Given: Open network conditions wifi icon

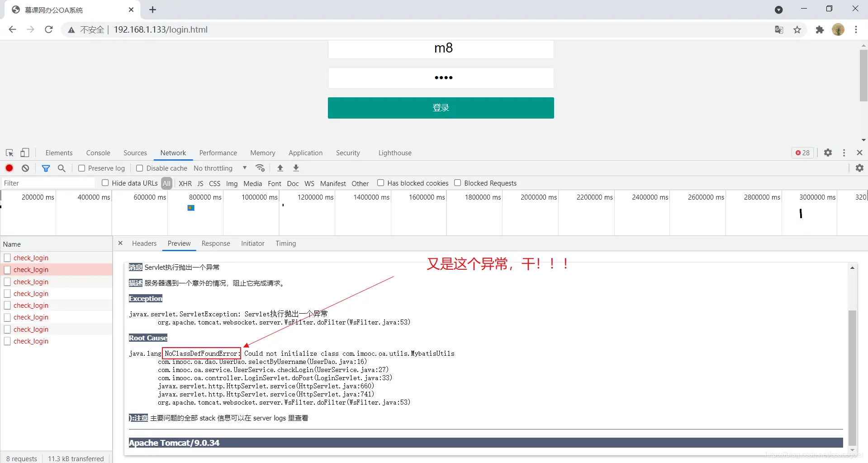Looking at the screenshot, I should tap(260, 168).
